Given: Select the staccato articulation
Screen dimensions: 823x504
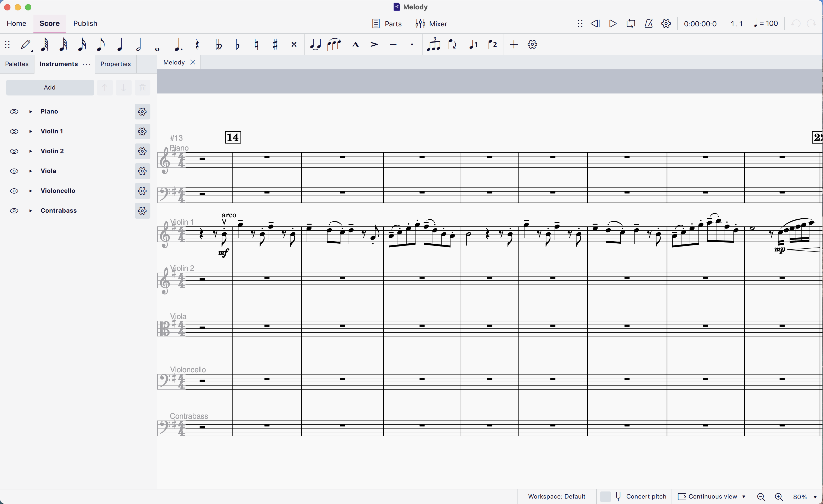Looking at the screenshot, I should click(x=412, y=44).
